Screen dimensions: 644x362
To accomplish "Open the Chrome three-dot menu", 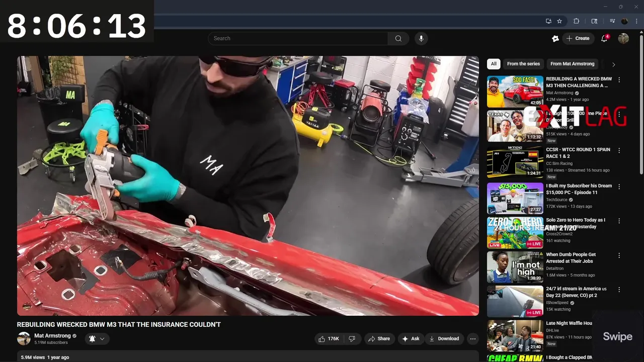I will pyautogui.click(x=636, y=21).
